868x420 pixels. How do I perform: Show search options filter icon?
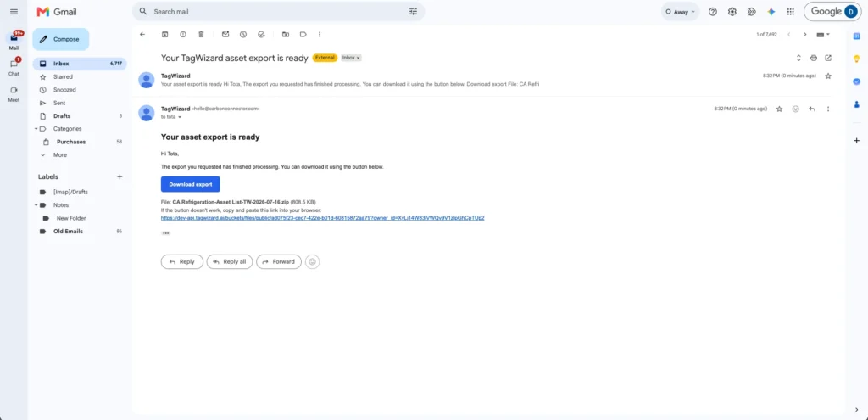click(413, 12)
